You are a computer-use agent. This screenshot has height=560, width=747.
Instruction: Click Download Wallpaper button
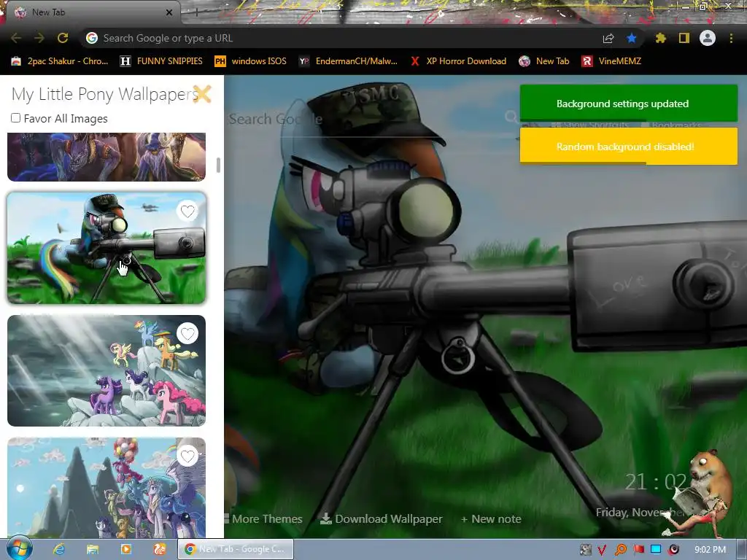[x=381, y=519]
